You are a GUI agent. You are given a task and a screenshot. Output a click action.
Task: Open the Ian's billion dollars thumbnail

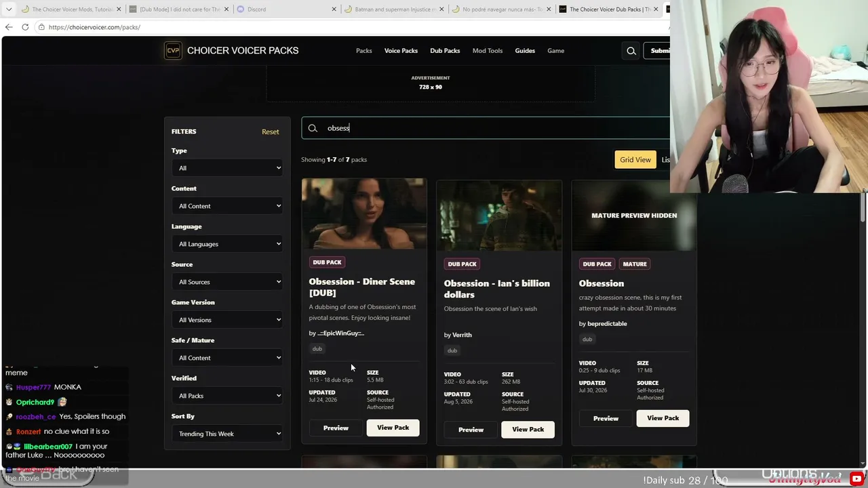pos(499,216)
